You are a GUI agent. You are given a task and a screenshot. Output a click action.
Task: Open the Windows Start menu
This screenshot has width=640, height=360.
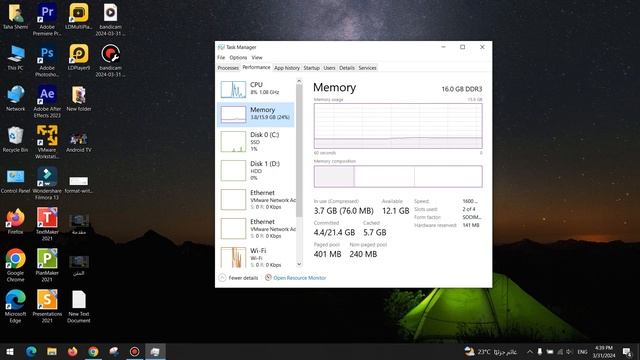pyautogui.click(x=10, y=351)
